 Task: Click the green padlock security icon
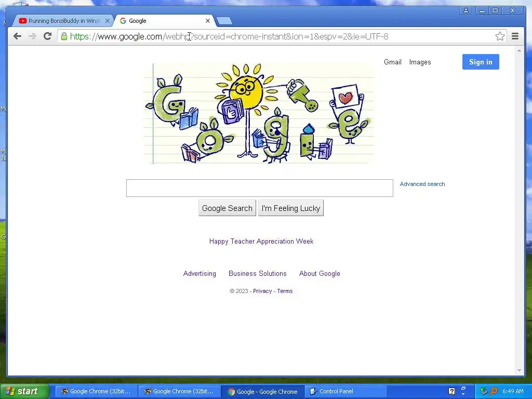point(64,36)
